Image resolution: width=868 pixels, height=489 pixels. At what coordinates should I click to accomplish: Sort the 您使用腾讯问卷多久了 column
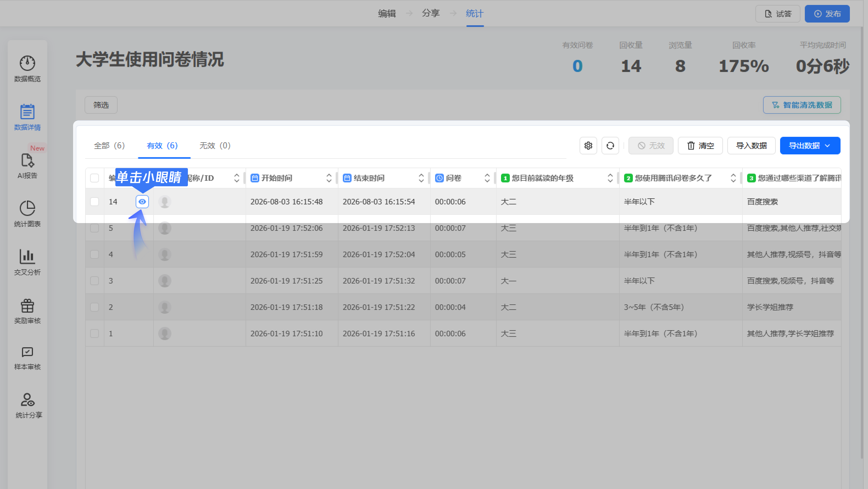click(x=733, y=178)
